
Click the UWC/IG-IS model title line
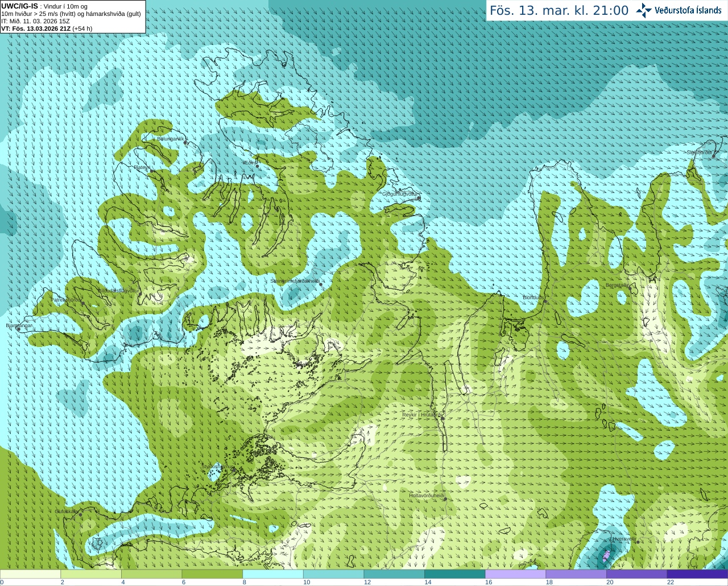click(x=44, y=6)
